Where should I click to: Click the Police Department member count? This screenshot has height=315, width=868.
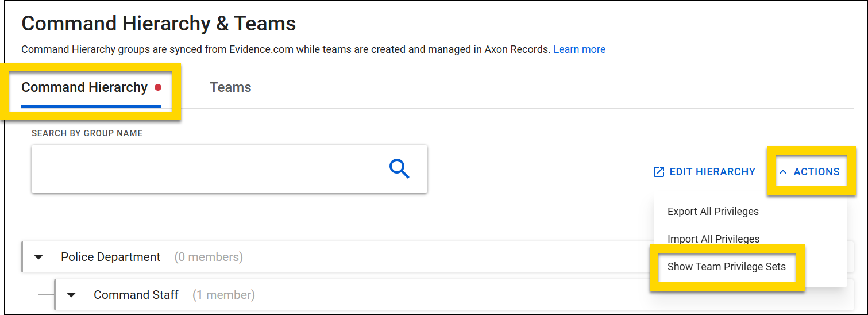coord(209,257)
